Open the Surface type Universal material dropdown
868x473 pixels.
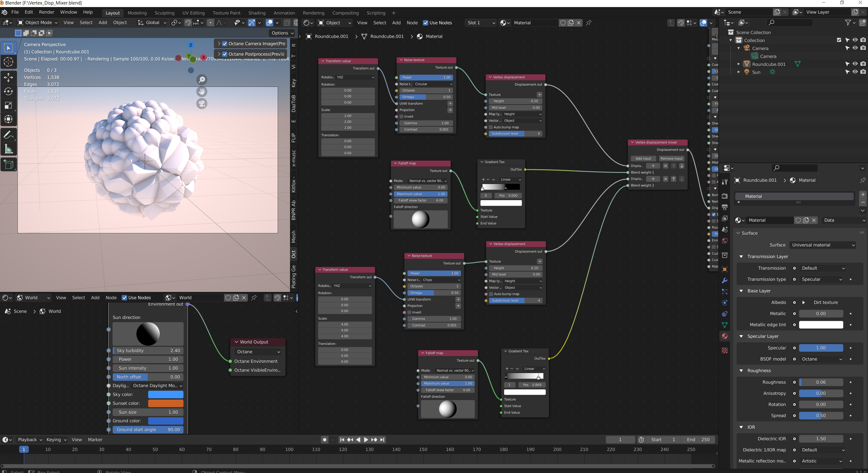point(823,245)
